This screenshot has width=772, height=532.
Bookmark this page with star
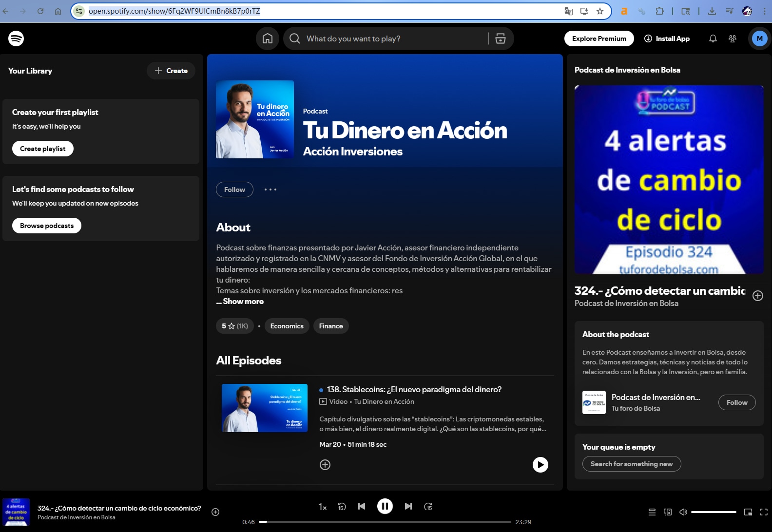tap(600, 11)
